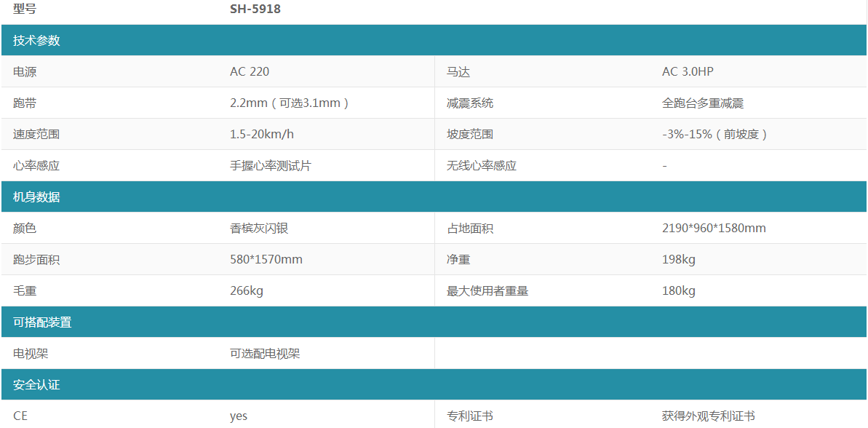The image size is (868, 428).
Task: Click the 无线心率感应 label
Action: coord(482,166)
